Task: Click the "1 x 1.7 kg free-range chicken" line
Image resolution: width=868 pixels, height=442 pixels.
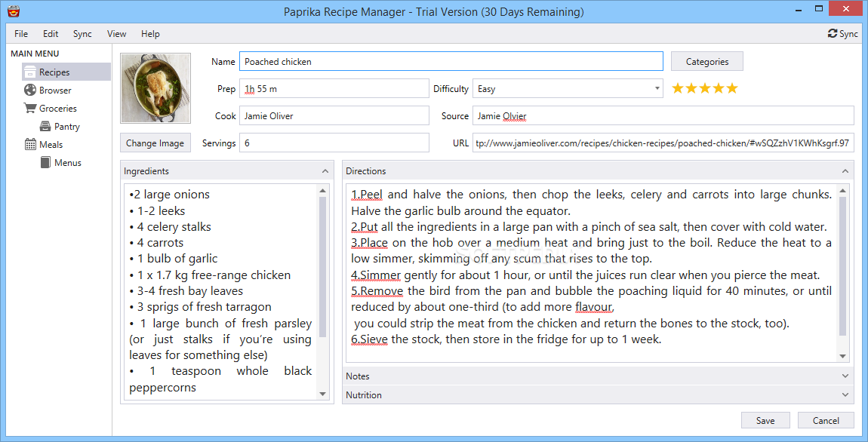Action: pos(210,275)
